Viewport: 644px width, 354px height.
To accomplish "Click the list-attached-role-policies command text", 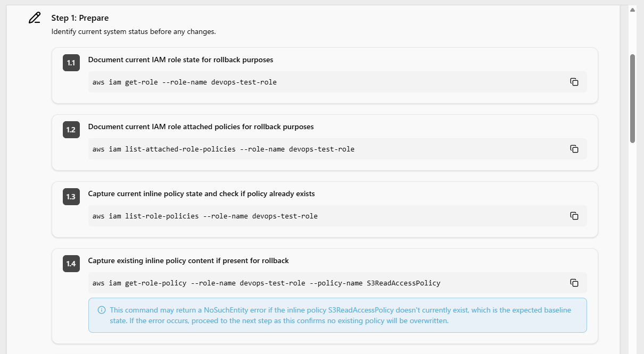I will coord(223,149).
